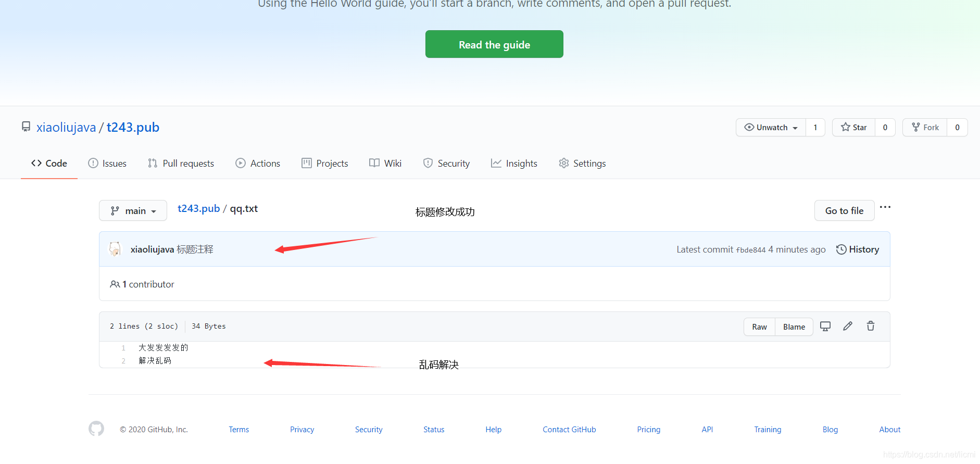The width and height of the screenshot is (980, 464).
Task: Click the 1 contributor text
Action: (148, 284)
